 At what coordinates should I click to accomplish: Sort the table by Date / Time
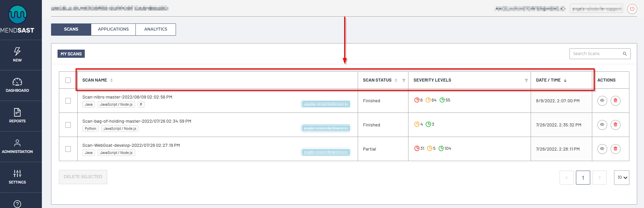[x=565, y=81]
